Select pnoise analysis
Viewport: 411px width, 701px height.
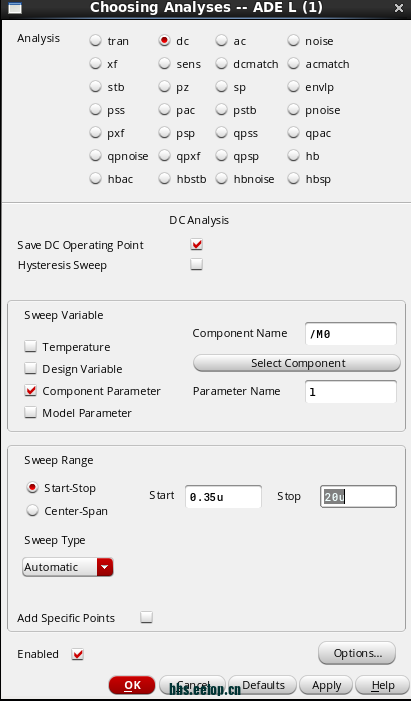293,110
